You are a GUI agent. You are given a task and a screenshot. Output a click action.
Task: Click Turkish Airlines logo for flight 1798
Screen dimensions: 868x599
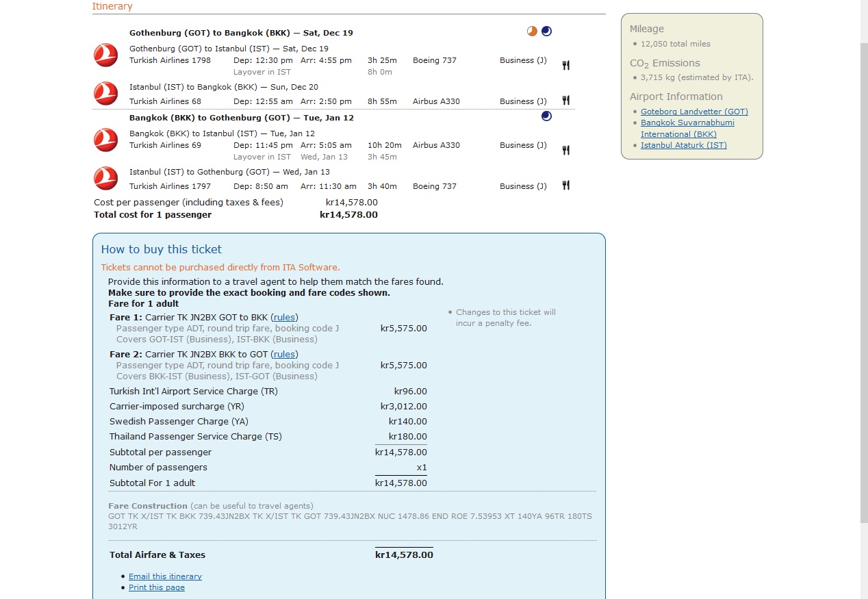pos(105,55)
